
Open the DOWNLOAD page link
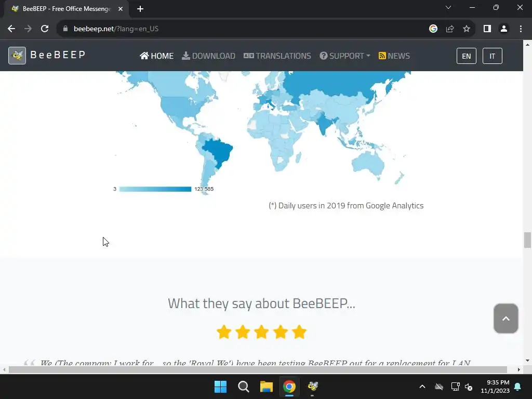[209, 56]
